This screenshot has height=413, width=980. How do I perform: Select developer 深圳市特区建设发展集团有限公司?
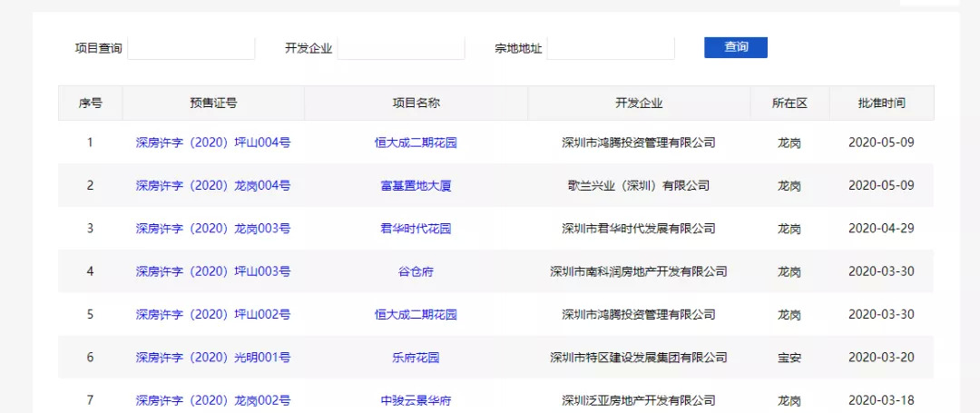(x=639, y=358)
